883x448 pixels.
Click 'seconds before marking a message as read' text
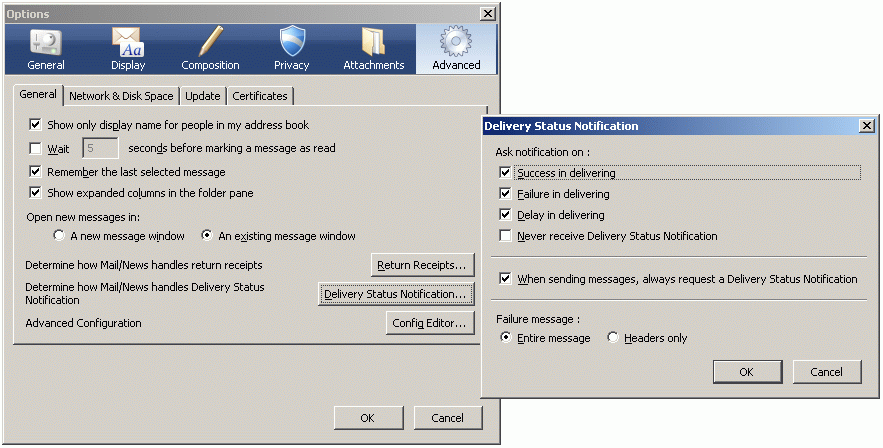pyautogui.click(x=232, y=148)
